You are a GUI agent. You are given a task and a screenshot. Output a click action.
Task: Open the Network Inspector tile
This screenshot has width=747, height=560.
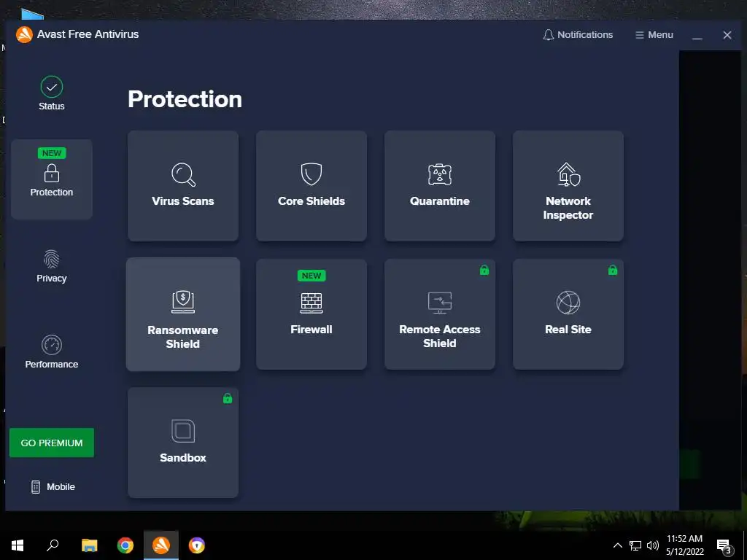point(568,186)
